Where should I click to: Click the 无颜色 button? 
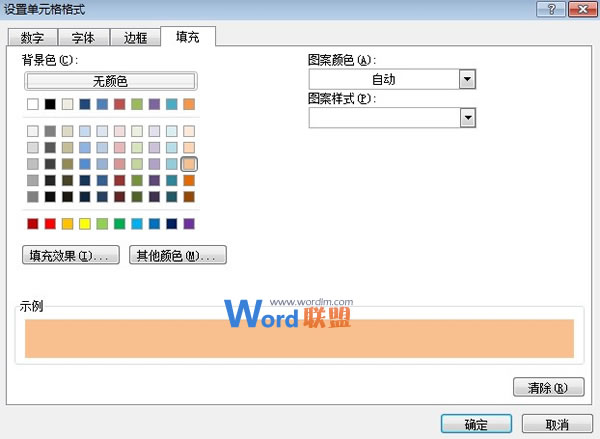pyautogui.click(x=111, y=80)
